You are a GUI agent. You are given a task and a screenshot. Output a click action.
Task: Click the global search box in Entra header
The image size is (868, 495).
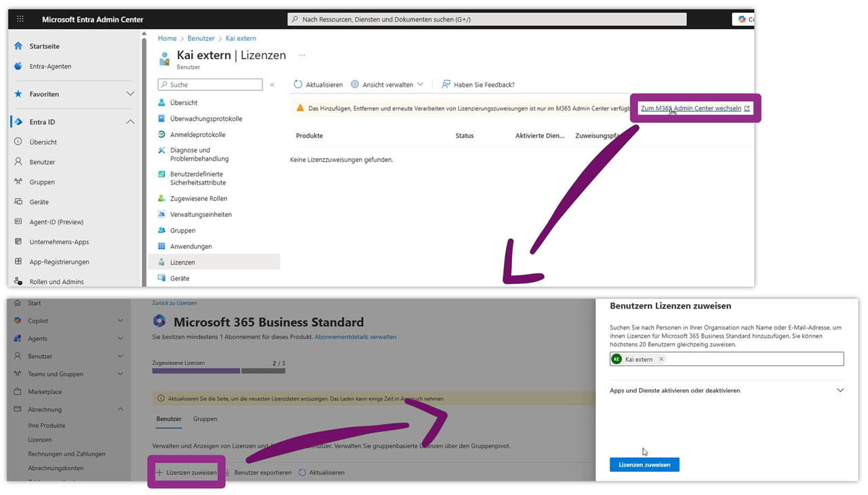coord(487,19)
